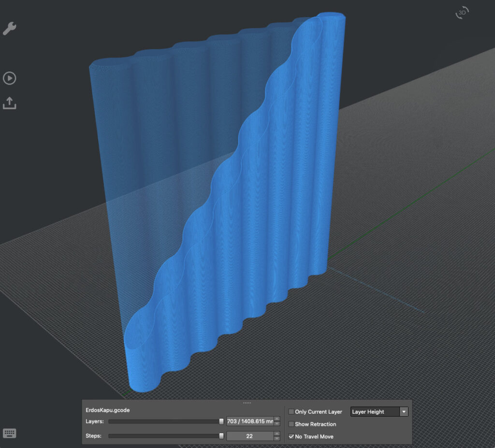Click the Layers slider handle
The width and height of the screenshot is (495, 448).
tap(221, 421)
